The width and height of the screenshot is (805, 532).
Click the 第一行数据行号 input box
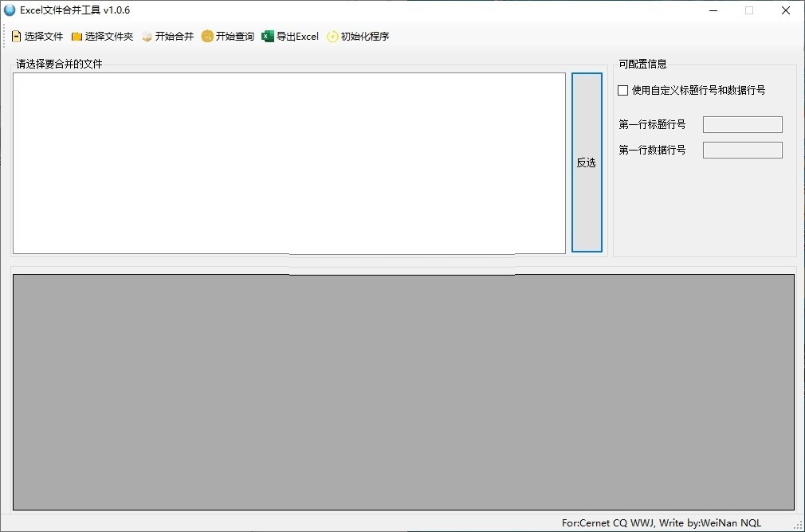pos(742,150)
